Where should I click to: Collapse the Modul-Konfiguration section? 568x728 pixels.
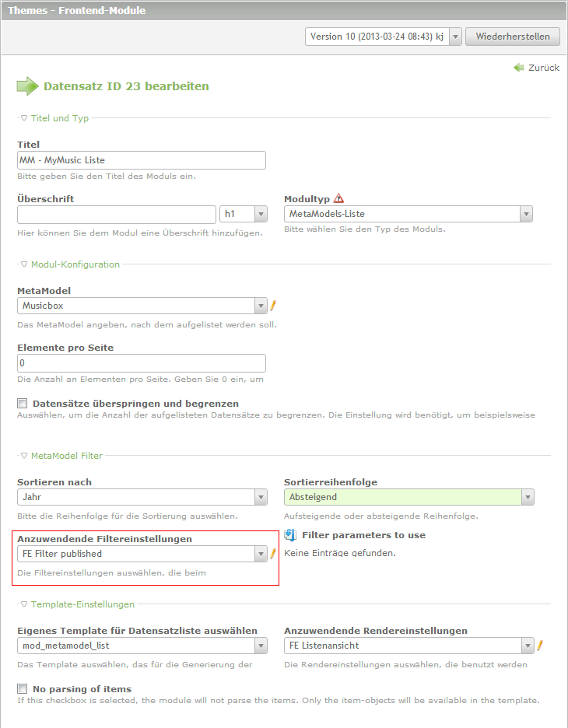70,264
